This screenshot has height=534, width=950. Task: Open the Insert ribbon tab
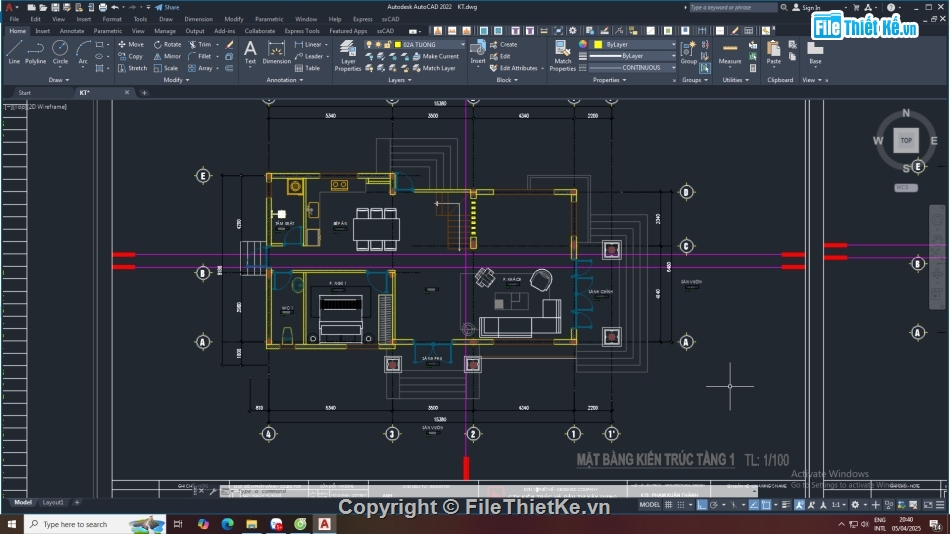pos(42,31)
